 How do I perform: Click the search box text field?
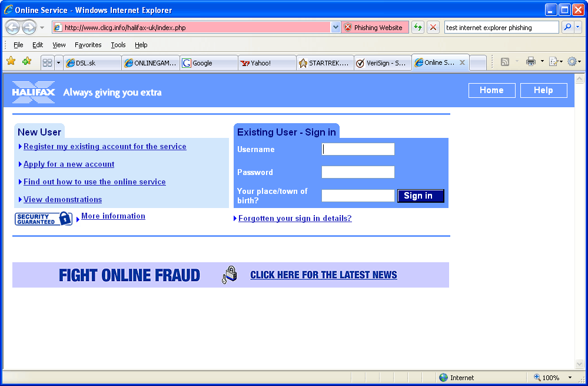(x=501, y=28)
